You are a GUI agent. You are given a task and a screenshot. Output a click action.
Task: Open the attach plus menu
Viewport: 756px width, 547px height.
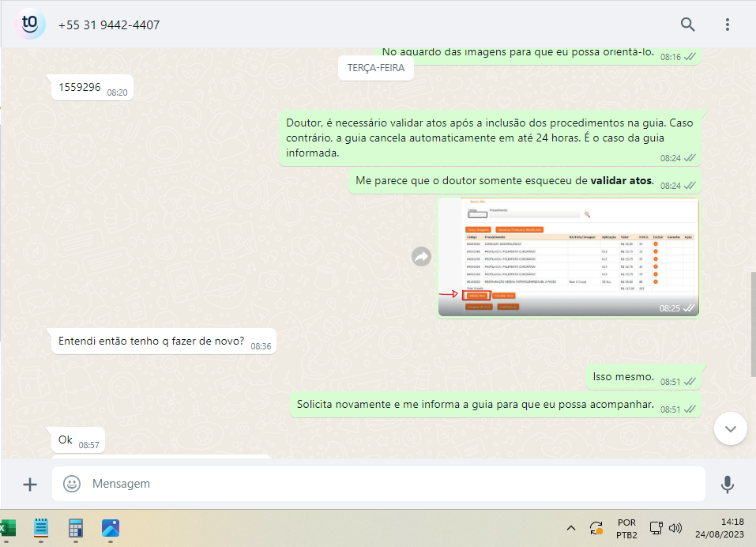point(30,485)
